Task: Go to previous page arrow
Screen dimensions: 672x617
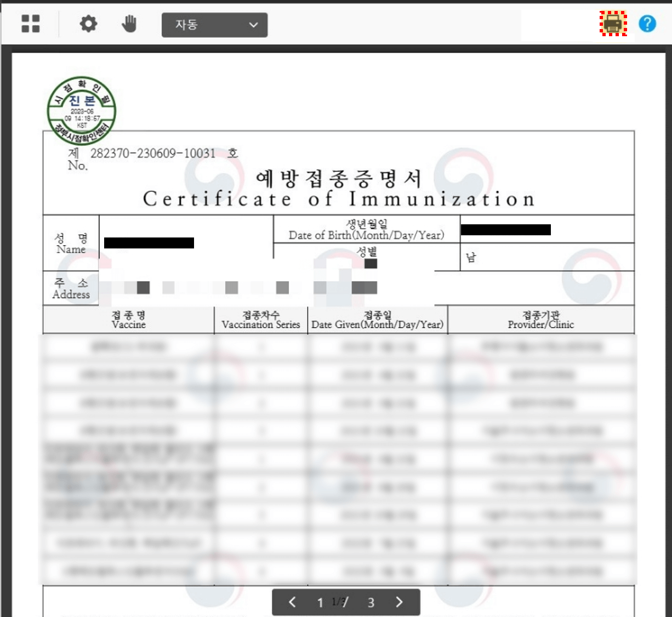Action: [x=292, y=602]
